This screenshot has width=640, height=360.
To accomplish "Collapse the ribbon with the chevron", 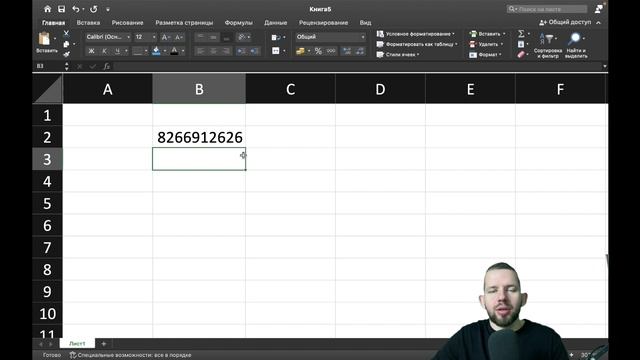I will point(598,23).
